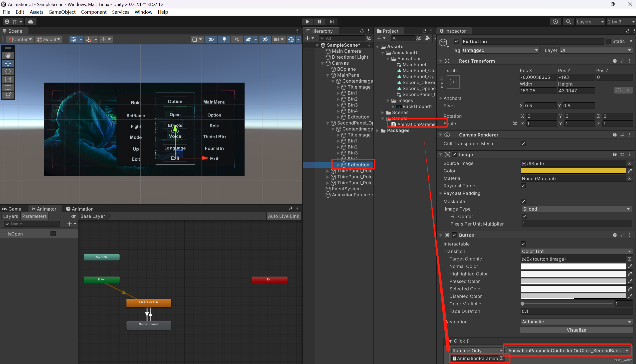Open Undo History icon

(555, 22)
